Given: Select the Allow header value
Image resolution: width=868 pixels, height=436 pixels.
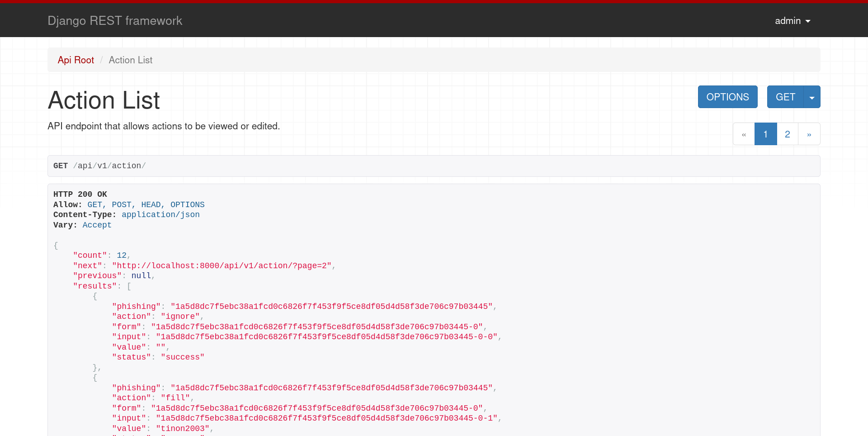Looking at the screenshot, I should tap(146, 205).
